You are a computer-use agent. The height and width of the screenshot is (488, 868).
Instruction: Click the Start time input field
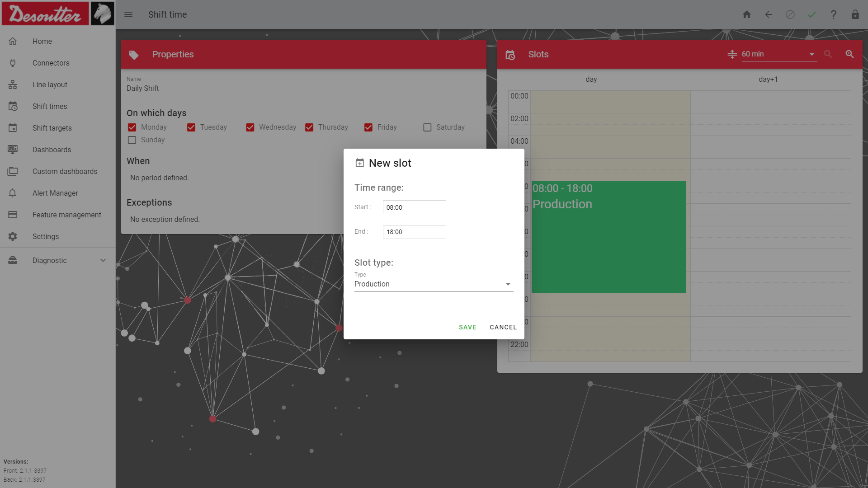414,207
